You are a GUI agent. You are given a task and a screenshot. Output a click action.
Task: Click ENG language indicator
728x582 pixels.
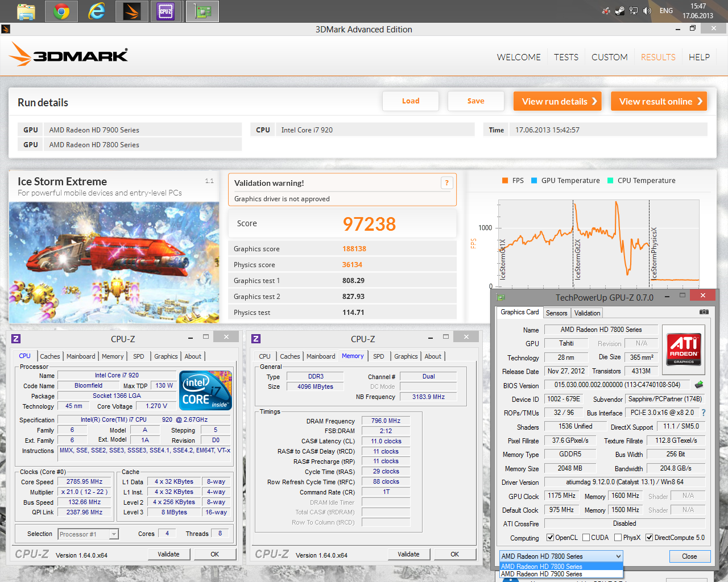666,11
